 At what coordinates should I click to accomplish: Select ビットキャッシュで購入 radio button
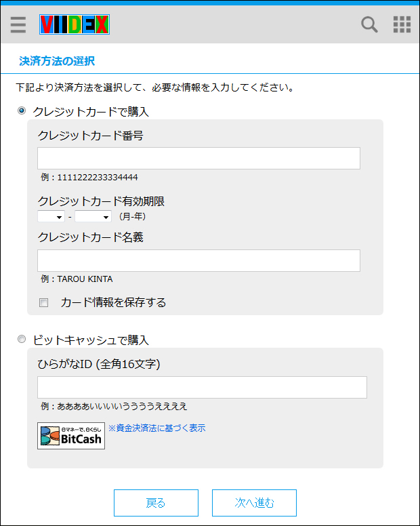pyautogui.click(x=22, y=339)
